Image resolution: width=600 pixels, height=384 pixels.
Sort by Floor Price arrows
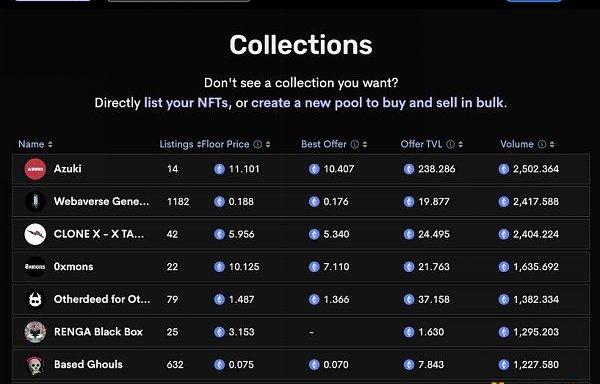[x=268, y=144]
